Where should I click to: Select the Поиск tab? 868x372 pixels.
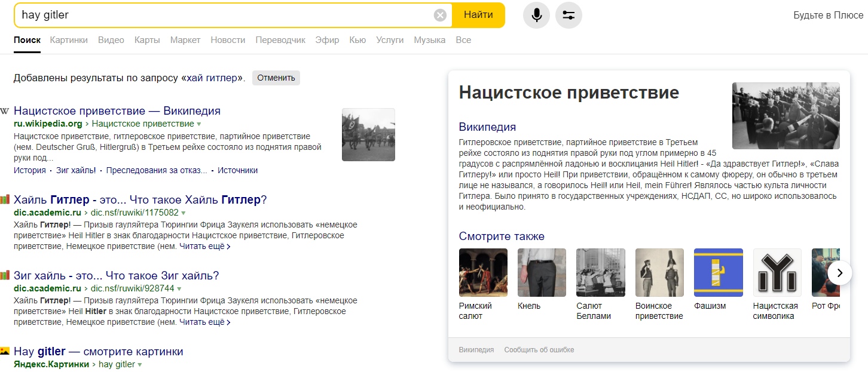pyautogui.click(x=27, y=40)
